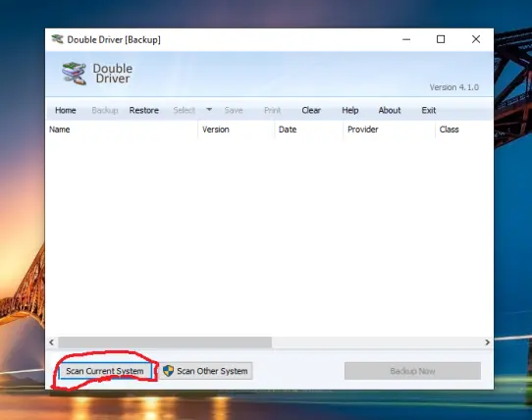Click the Backup Now button
Viewport: 532px width, 420px height.
click(412, 371)
